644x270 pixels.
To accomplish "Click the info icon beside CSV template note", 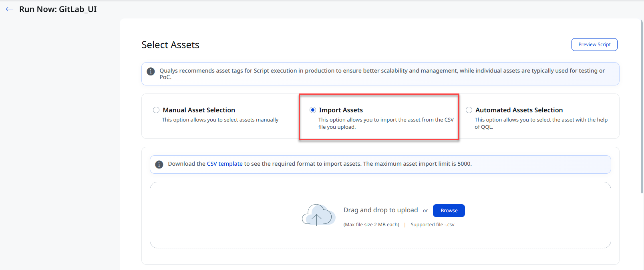I will click(159, 164).
